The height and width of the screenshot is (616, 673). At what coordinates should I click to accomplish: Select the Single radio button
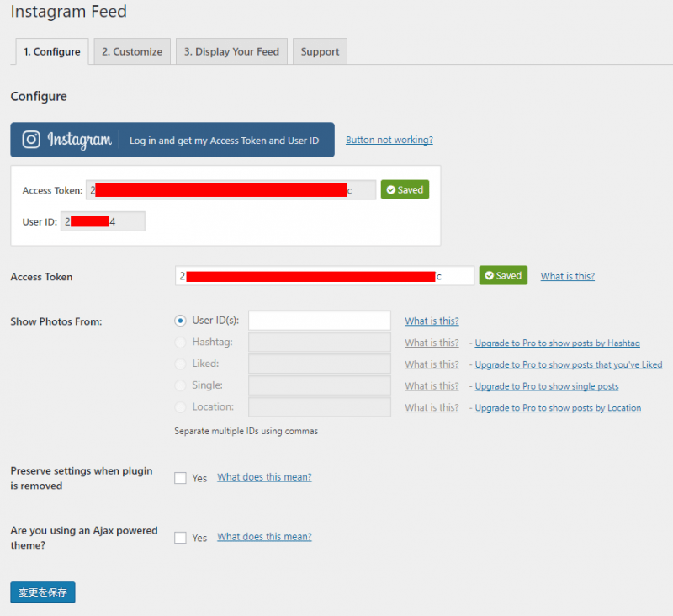[x=180, y=385]
